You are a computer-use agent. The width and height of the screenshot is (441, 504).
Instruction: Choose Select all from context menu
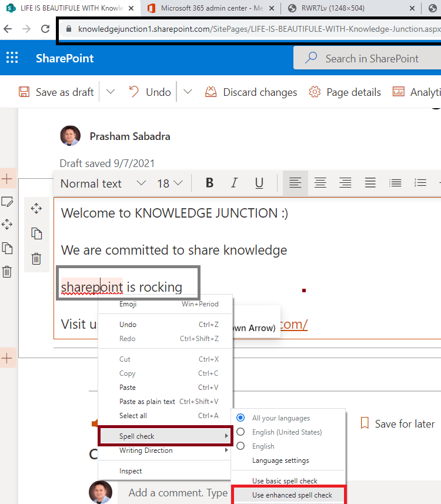(x=165, y=416)
